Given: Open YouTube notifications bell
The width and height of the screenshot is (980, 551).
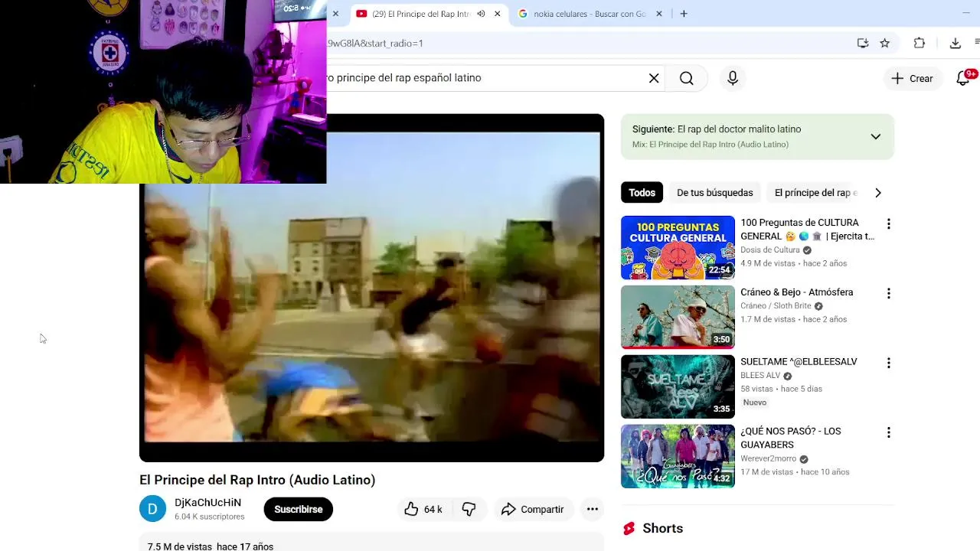Looking at the screenshot, I should pyautogui.click(x=964, y=78).
